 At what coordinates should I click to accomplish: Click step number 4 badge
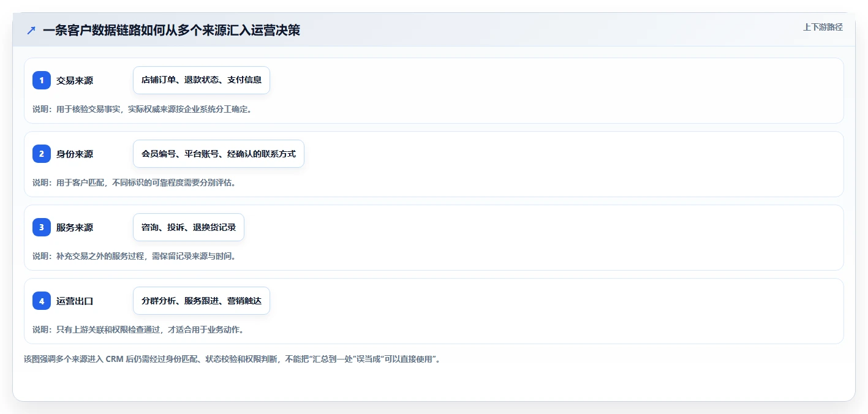[42, 301]
